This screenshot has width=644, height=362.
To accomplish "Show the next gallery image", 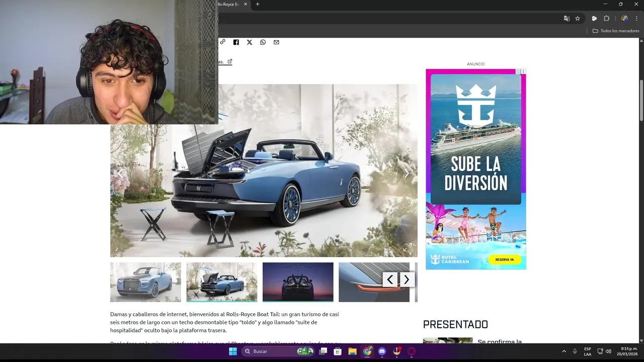I will [x=407, y=173].
